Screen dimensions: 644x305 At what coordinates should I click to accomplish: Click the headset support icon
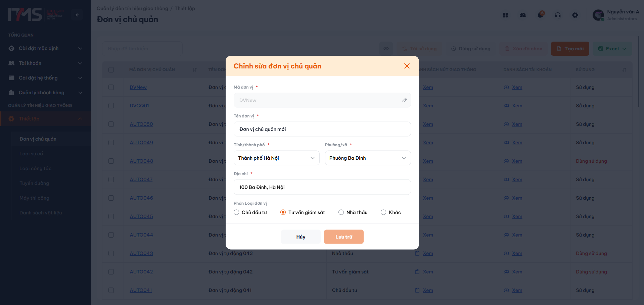(558, 15)
